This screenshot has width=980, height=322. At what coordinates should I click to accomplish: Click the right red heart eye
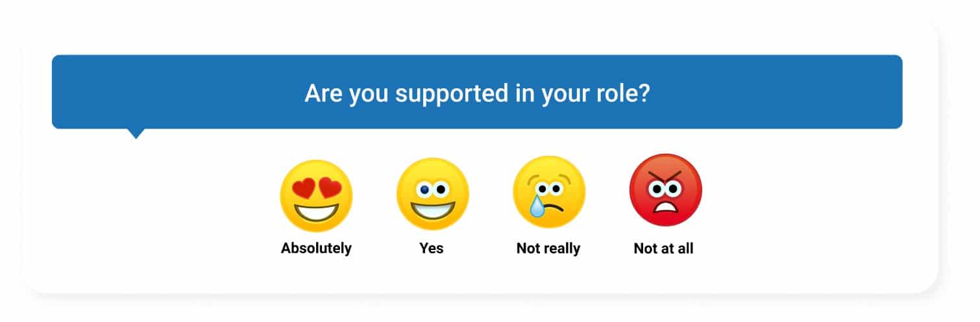coord(330,188)
